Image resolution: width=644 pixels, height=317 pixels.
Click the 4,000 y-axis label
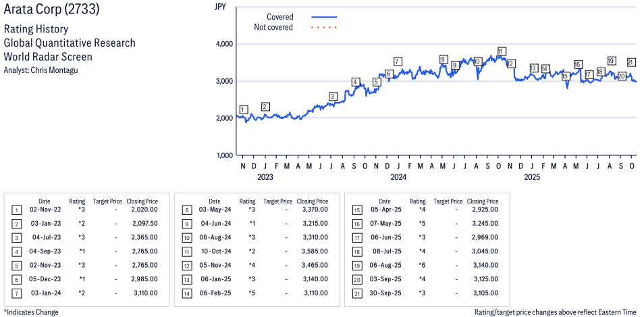223,44
